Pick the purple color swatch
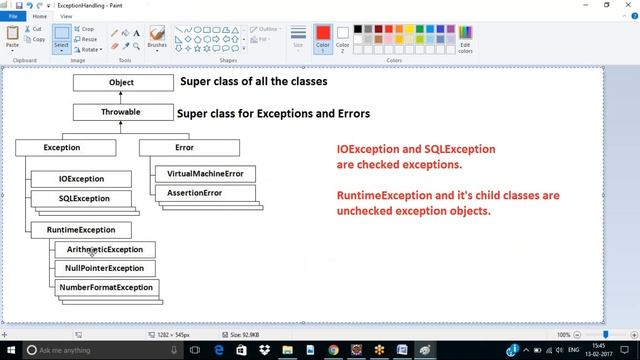The height and width of the screenshot is (360, 640). pos(451,29)
